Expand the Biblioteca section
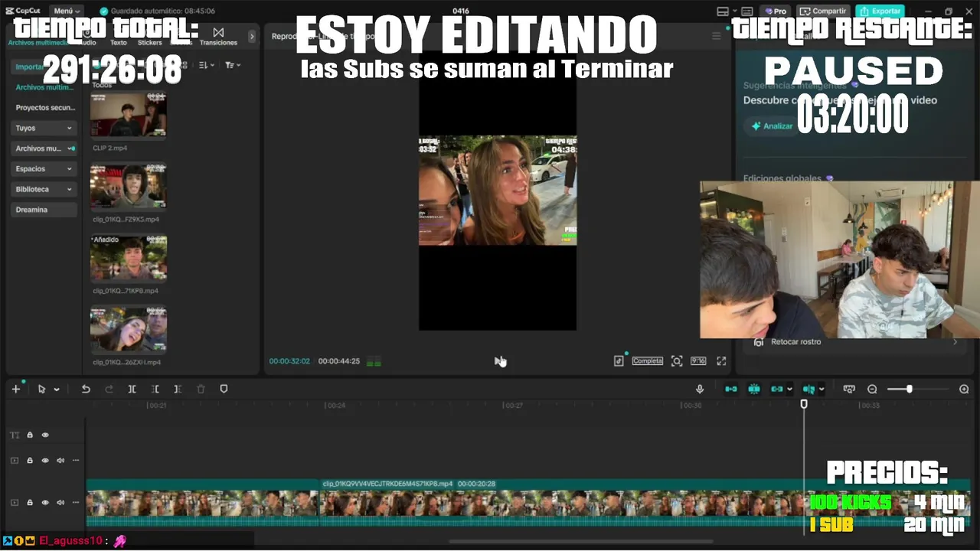Image resolution: width=980 pixels, height=551 pixels. point(44,189)
